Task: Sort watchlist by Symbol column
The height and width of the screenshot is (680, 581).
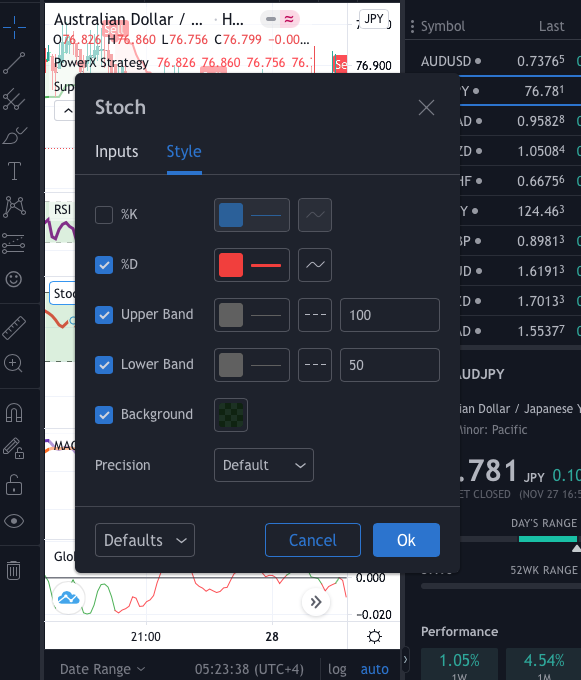Action: point(443,26)
